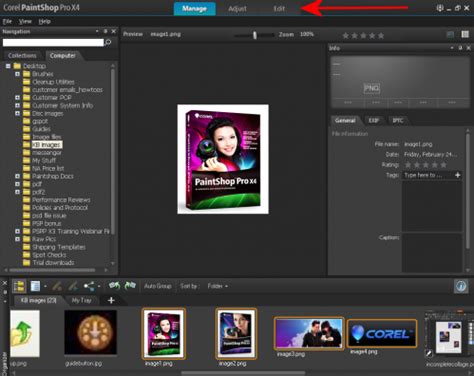
Task: Open the Help menu
Action: [x=44, y=21]
